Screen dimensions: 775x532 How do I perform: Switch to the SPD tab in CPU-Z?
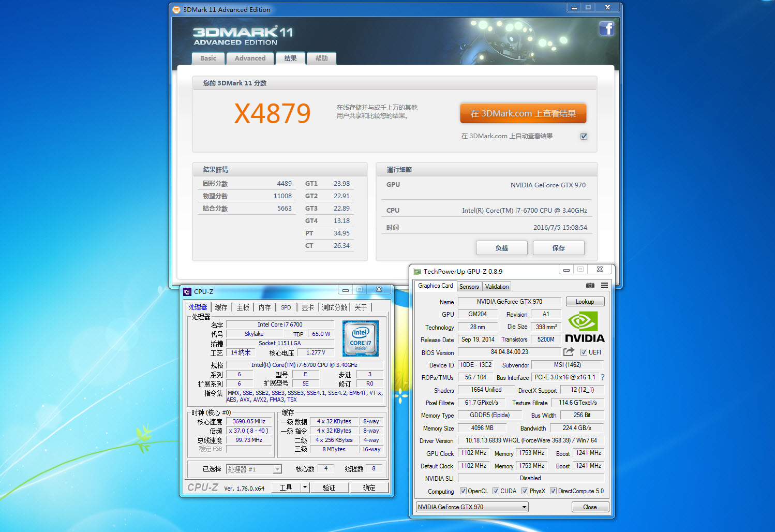pos(286,307)
